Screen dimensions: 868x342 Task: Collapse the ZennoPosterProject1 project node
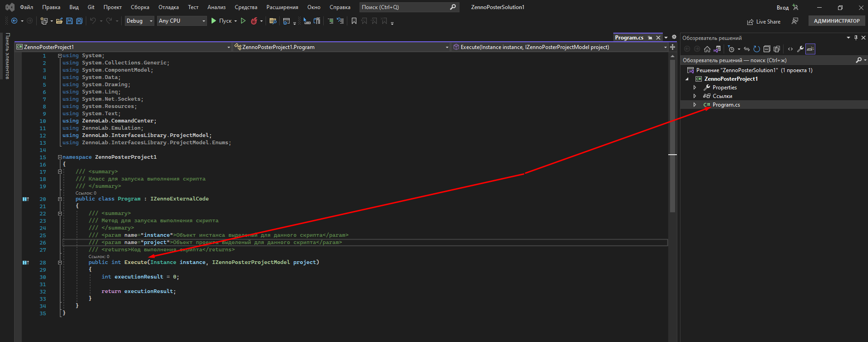[687, 79]
